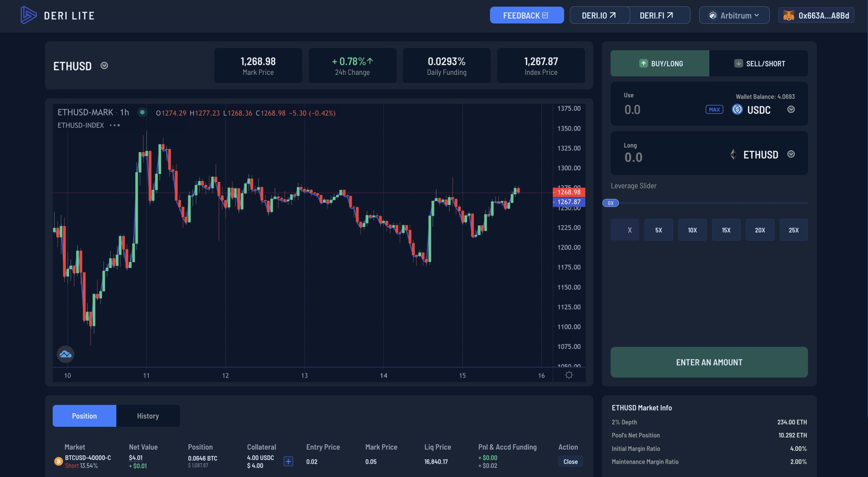Choose the 5X leverage preset

[658, 230]
